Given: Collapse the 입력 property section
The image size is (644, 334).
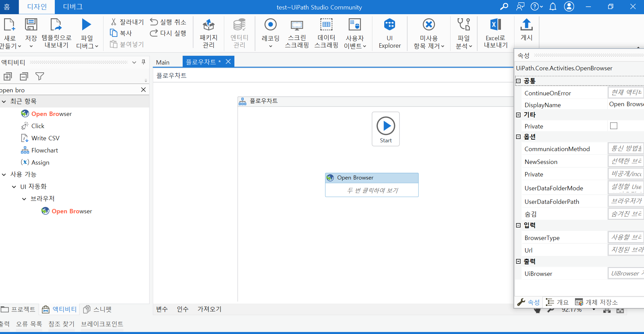Looking at the screenshot, I should pos(518,225).
